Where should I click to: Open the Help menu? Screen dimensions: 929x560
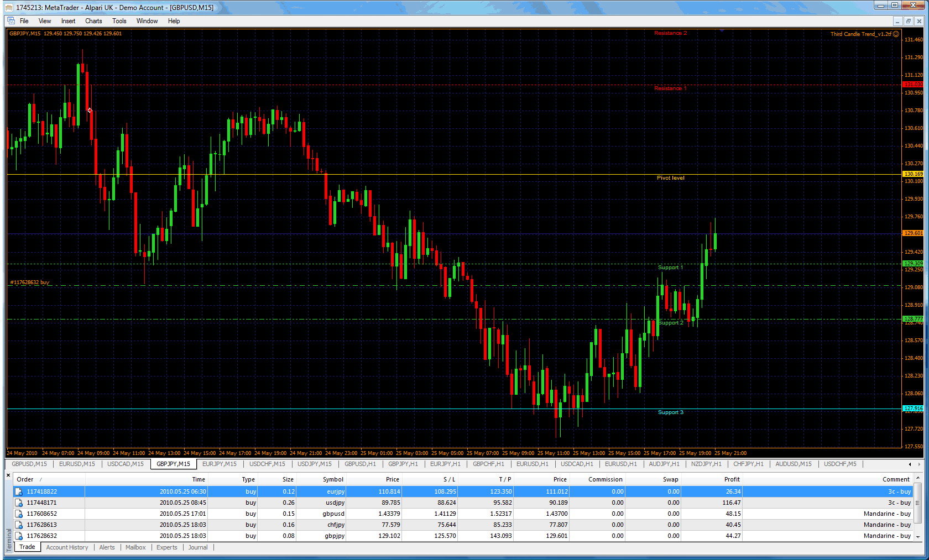pyautogui.click(x=174, y=21)
